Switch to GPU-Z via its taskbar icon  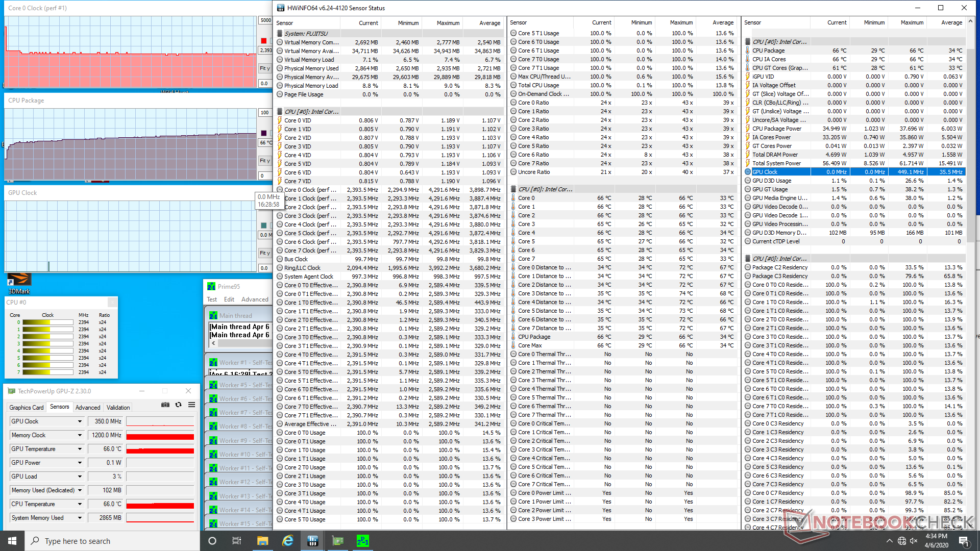coord(337,541)
